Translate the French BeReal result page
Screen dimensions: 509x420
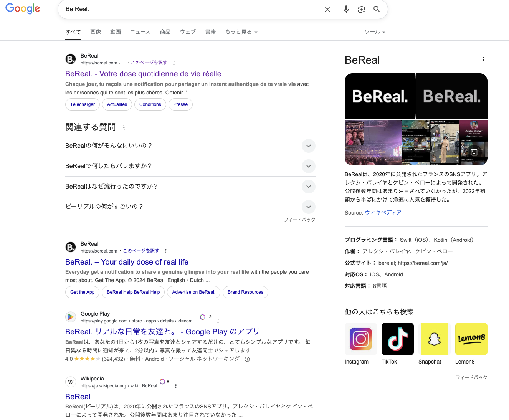149,63
